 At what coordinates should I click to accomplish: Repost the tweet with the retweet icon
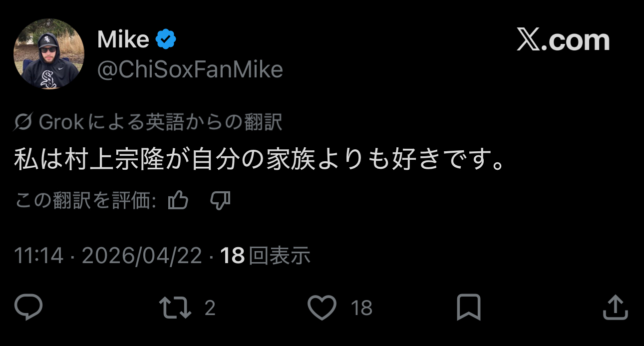point(175,308)
